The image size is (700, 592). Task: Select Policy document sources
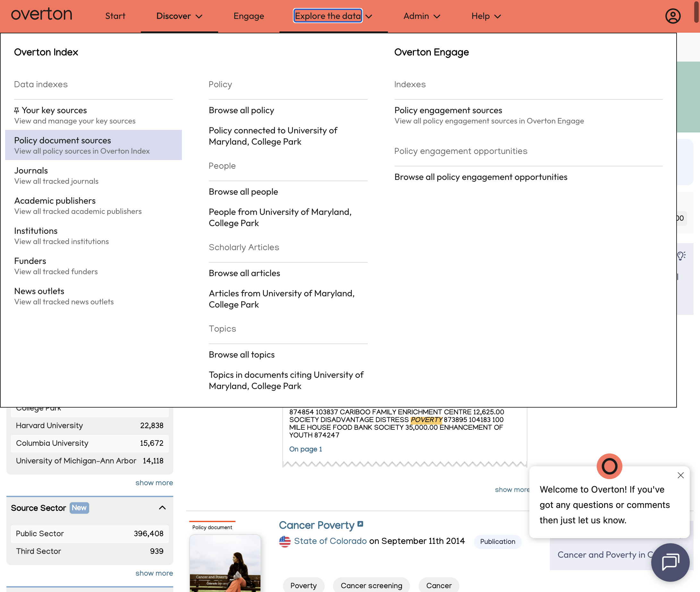(x=93, y=145)
